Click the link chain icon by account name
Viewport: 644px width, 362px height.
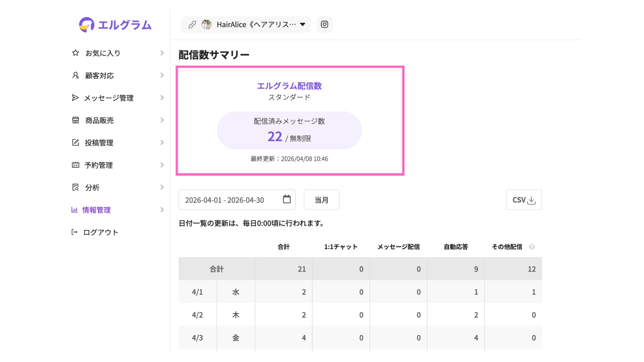coord(192,24)
